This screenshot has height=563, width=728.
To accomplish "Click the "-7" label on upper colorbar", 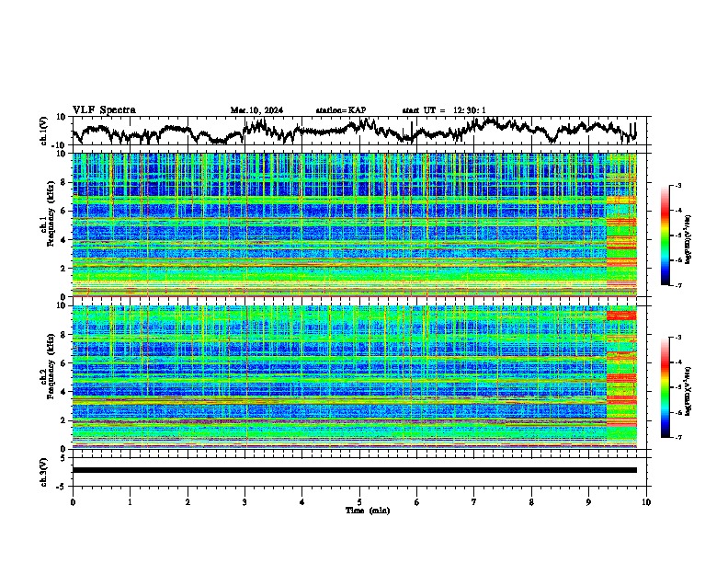I will pos(678,285).
